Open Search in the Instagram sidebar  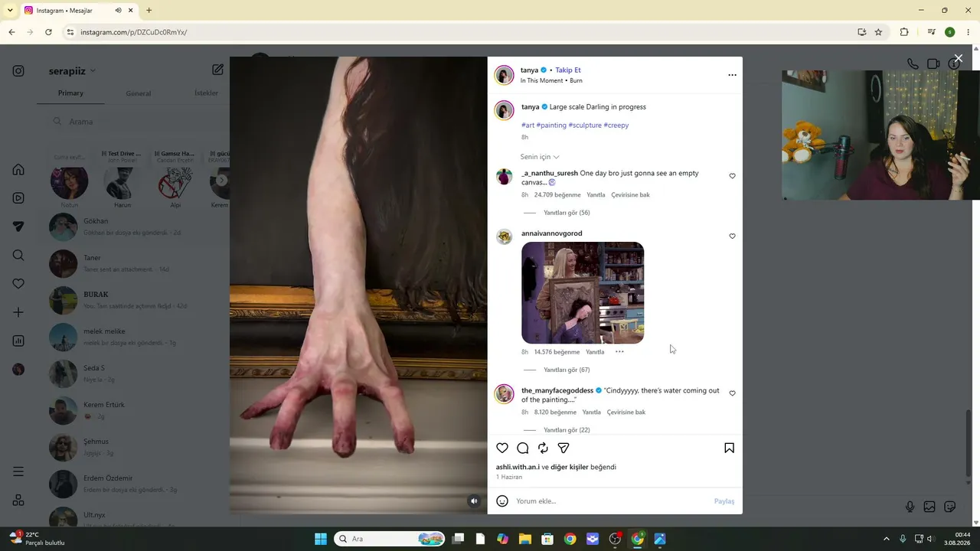18,256
